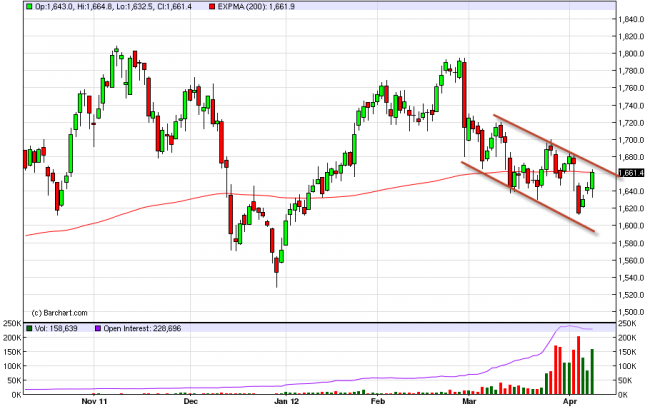Click the current price tag 1,661.4
Screen dimensions: 645x414
coord(631,173)
